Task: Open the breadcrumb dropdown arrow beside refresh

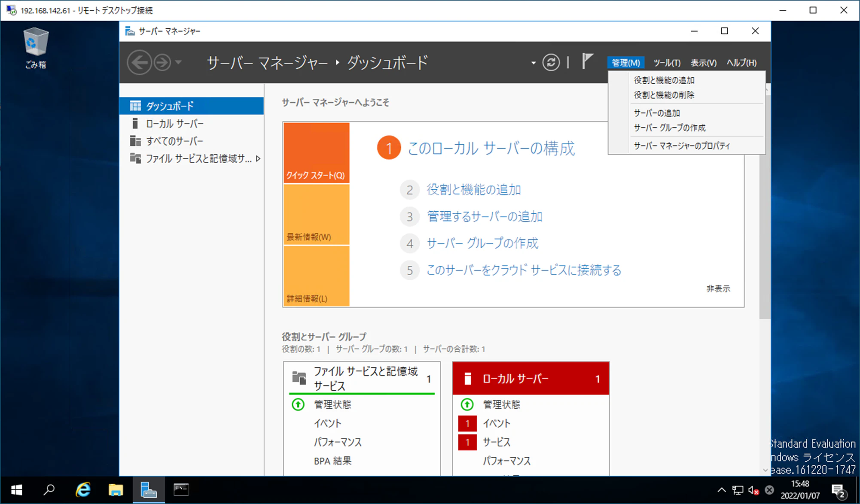Action: (x=534, y=63)
